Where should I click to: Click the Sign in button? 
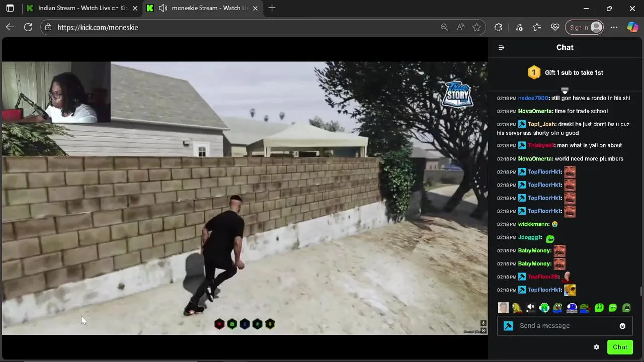(584, 27)
